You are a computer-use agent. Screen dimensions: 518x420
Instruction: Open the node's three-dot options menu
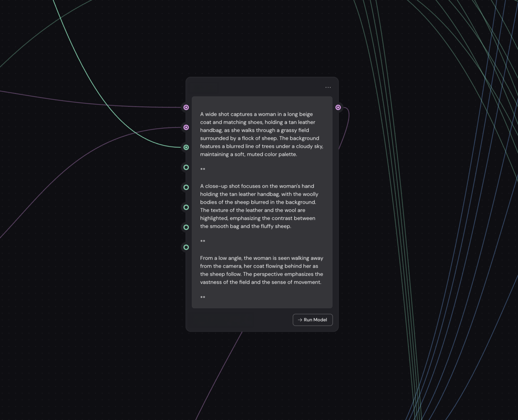pos(328,87)
